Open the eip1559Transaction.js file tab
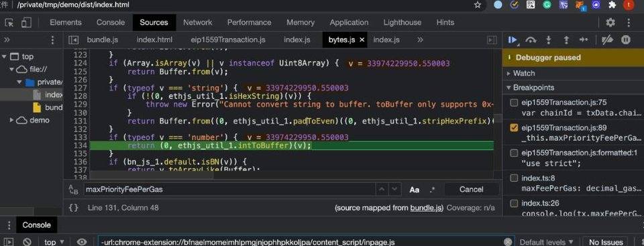 pos(228,40)
